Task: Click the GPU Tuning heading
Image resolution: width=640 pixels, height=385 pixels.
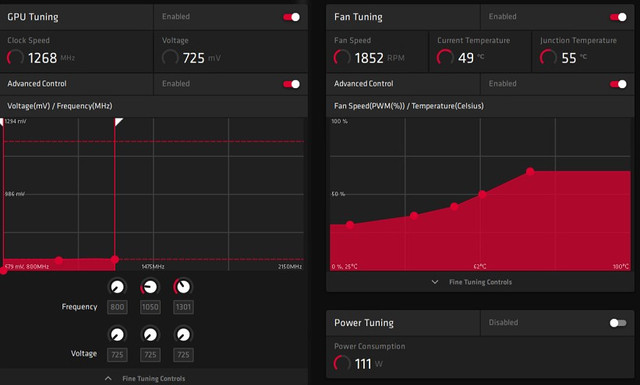Action: click(x=33, y=17)
